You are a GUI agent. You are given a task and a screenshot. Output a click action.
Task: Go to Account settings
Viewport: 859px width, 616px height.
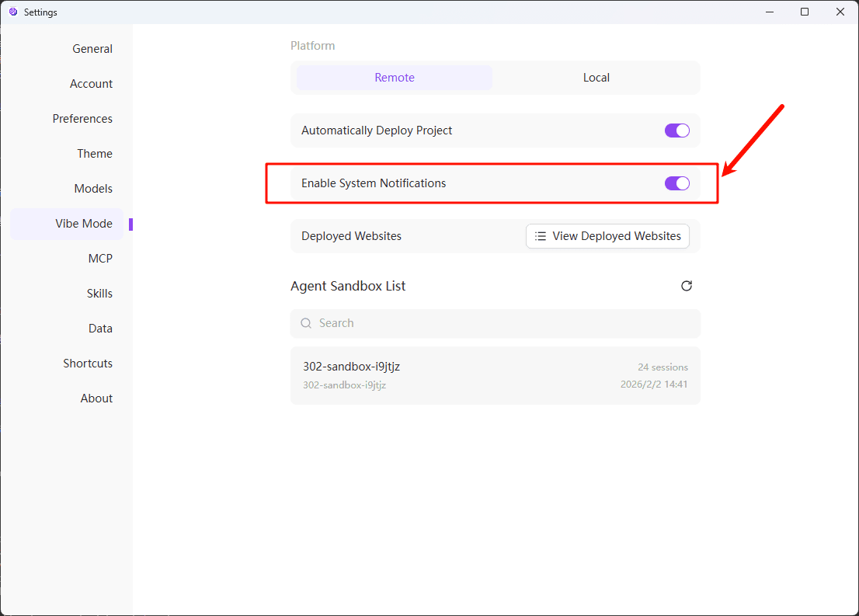coord(91,84)
